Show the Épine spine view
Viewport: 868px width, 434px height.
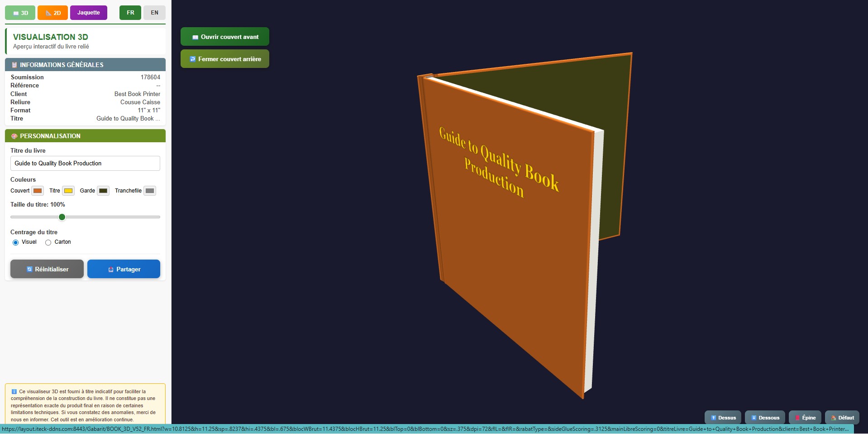[805, 418]
